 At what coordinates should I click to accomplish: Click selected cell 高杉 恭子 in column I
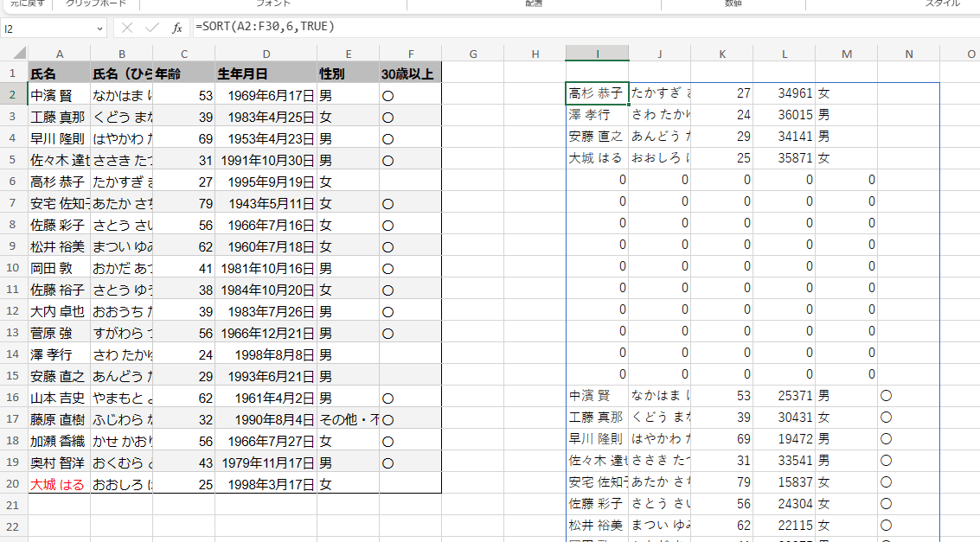pyautogui.click(x=597, y=93)
